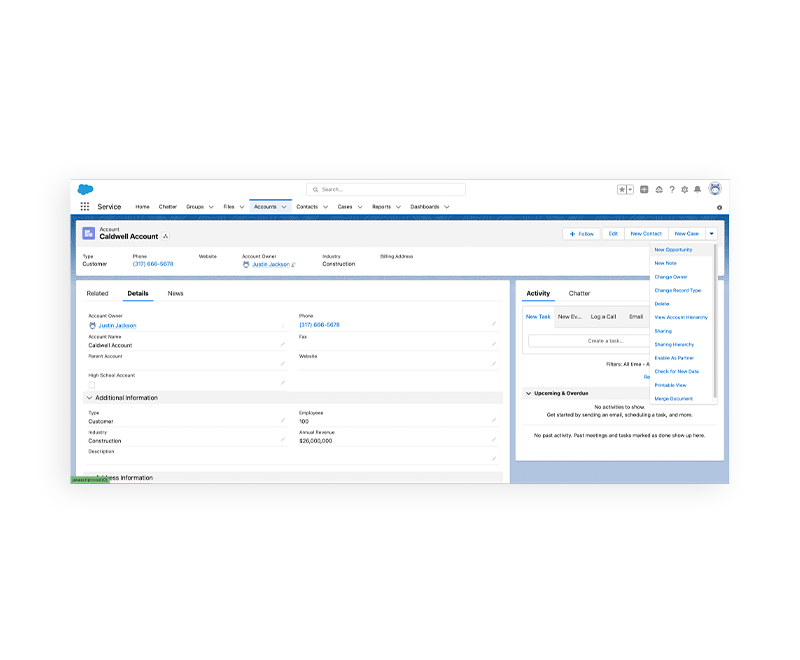Click owner avatar icon in Details section
Image resolution: width=800 pixels, height=660 pixels.
[92, 325]
